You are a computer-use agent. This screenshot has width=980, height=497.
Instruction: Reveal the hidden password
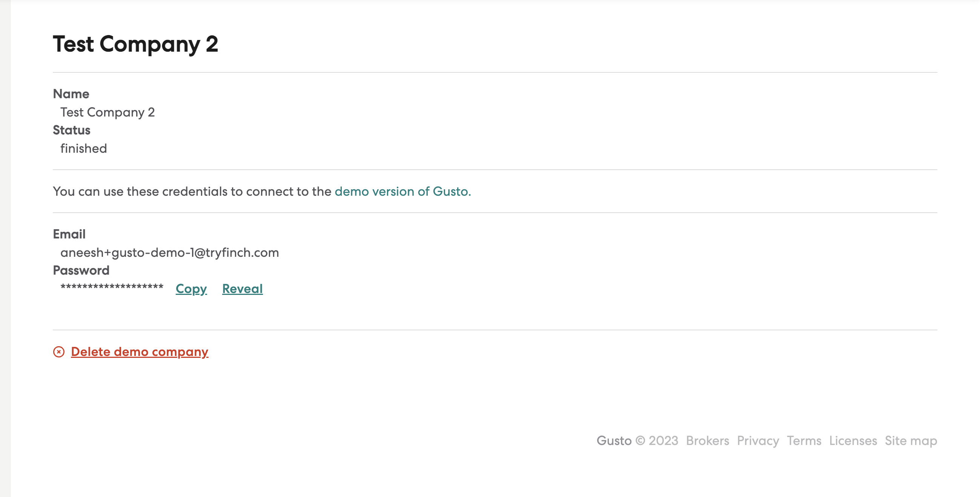click(x=242, y=288)
